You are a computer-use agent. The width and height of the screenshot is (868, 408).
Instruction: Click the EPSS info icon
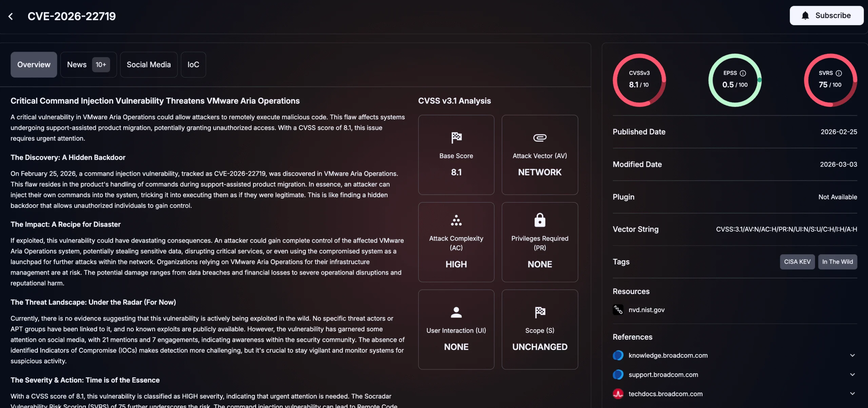point(743,73)
